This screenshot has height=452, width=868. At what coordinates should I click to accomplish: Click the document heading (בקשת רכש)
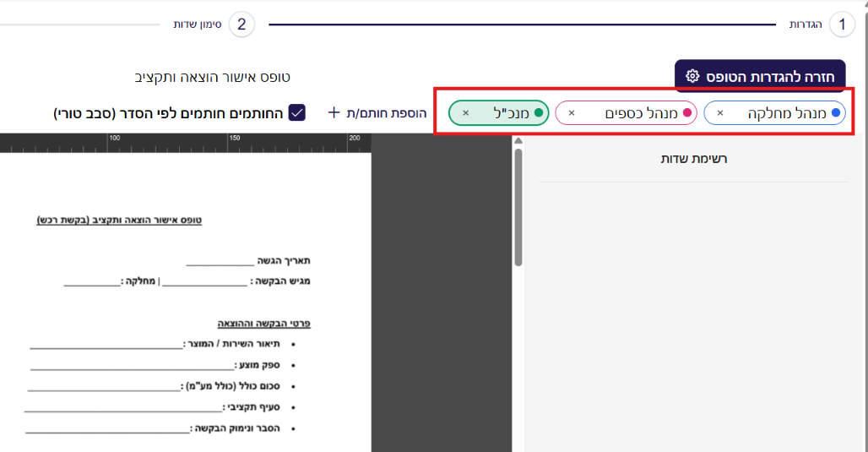[119, 221]
